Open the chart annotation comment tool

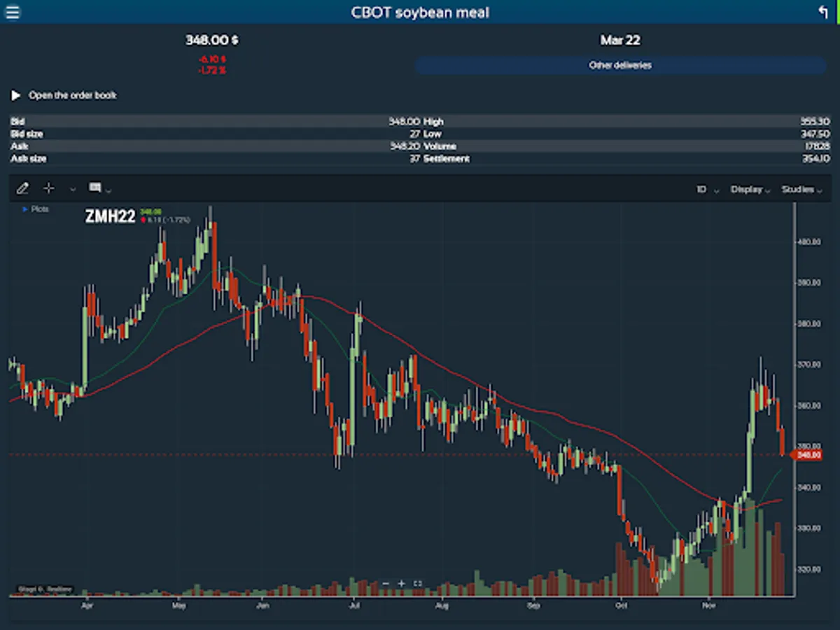pos(95,188)
